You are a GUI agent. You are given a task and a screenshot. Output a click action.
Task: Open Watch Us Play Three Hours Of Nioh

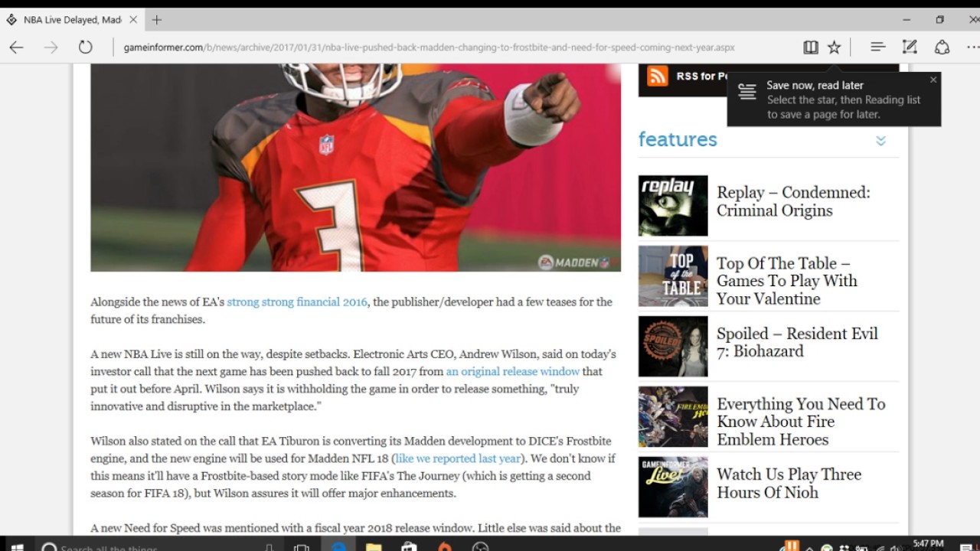coord(789,484)
